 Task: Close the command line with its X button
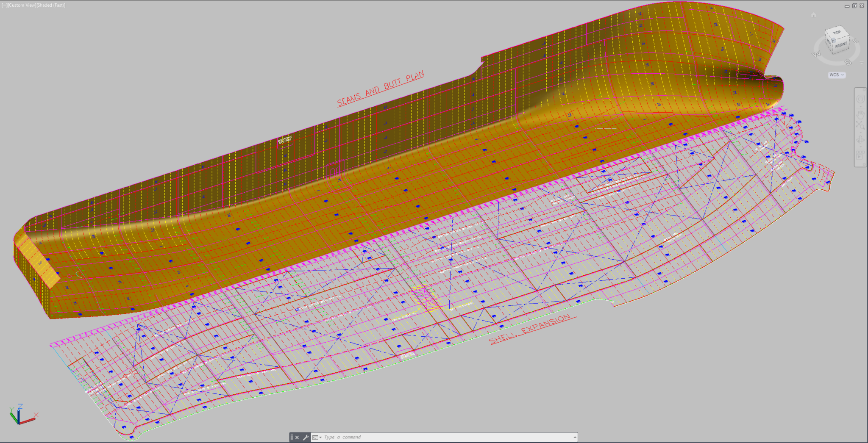[297, 437]
